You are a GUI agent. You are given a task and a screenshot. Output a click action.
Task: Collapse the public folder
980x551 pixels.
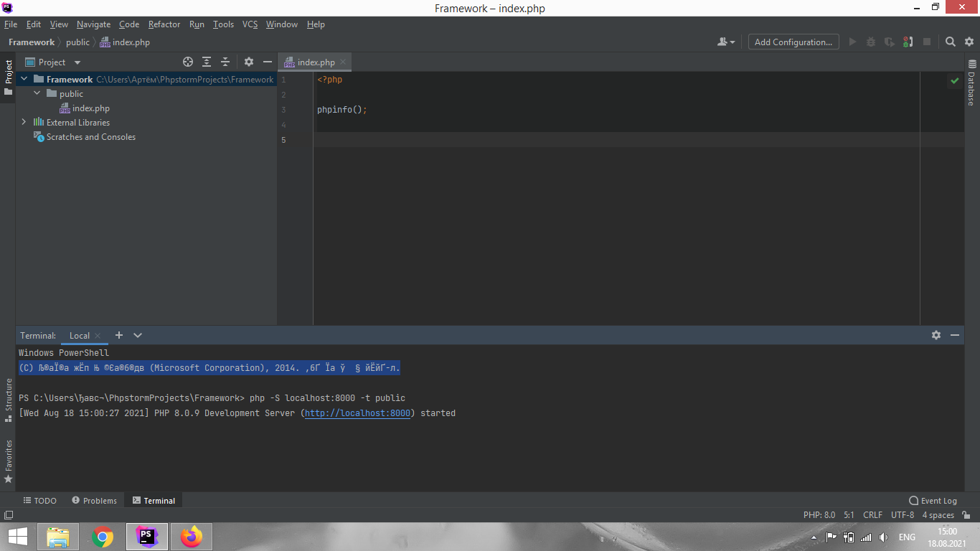coord(37,93)
